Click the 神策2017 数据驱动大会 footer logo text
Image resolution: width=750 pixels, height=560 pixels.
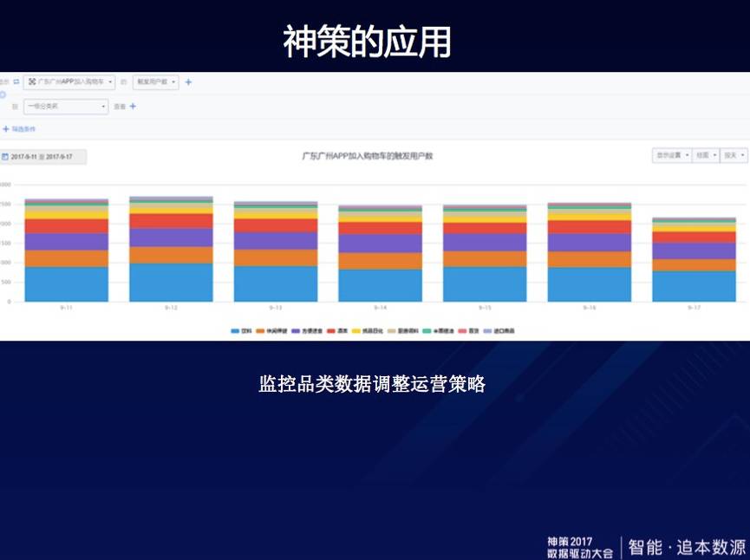(x=580, y=548)
